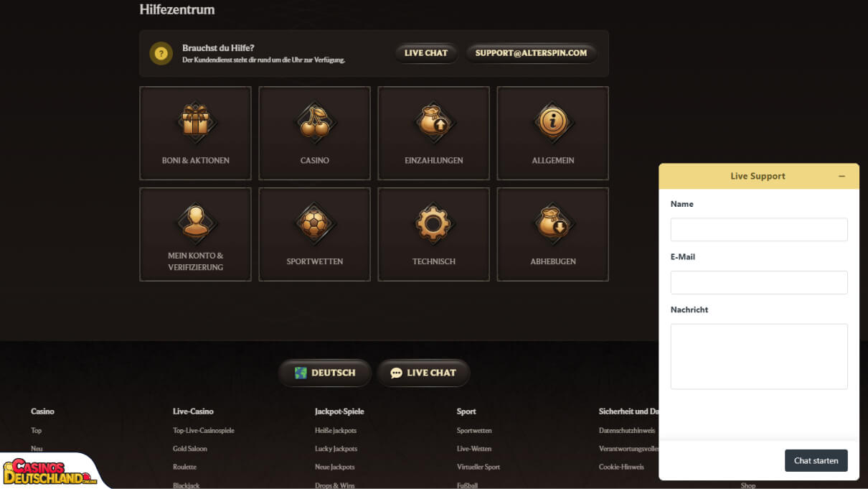Open the Top link under Casino
The width and height of the screenshot is (868, 489).
pyautogui.click(x=37, y=431)
